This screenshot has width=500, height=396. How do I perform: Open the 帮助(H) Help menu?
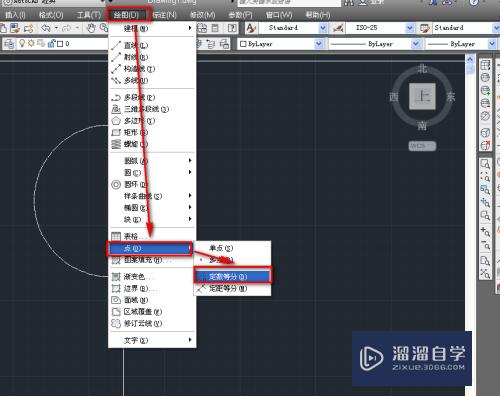(x=318, y=15)
